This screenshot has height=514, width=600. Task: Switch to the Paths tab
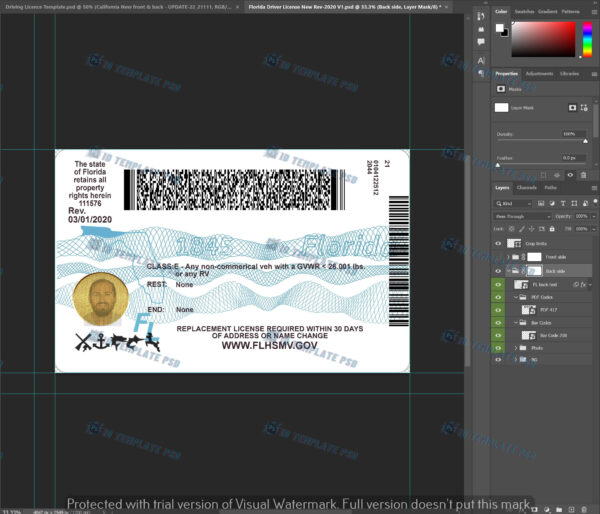point(551,187)
